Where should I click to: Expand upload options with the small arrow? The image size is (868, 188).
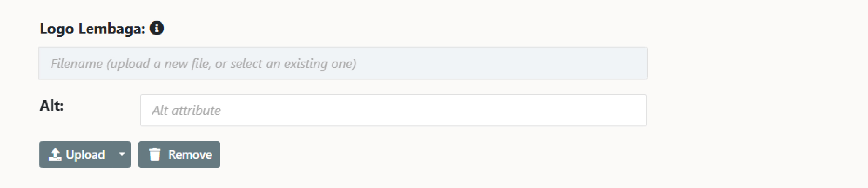[122, 154]
